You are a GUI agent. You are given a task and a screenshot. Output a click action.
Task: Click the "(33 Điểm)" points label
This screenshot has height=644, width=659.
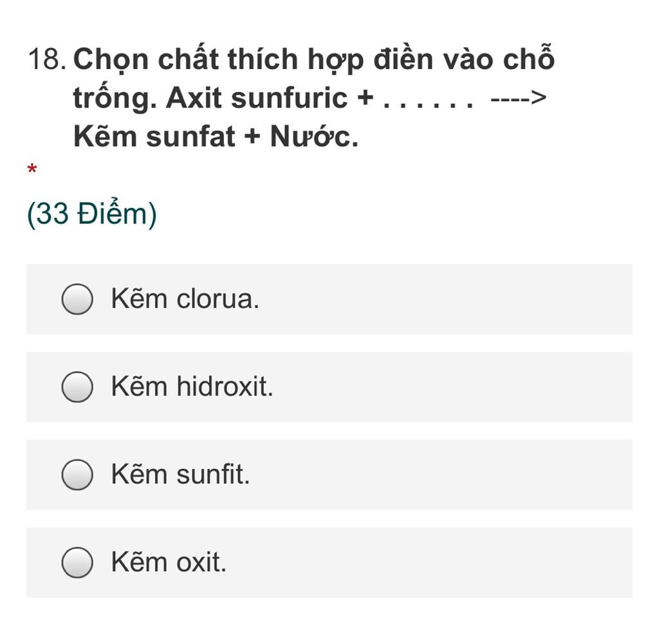coord(91,214)
